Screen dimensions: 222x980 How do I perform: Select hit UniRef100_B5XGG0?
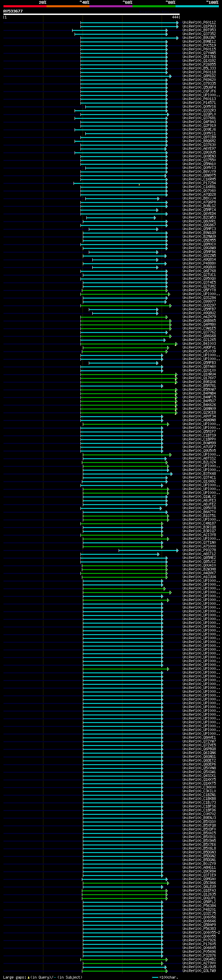(199, 822)
